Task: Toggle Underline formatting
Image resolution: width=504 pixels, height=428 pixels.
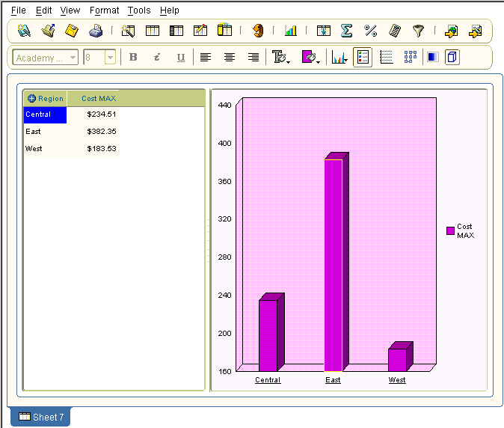Action: [x=181, y=58]
